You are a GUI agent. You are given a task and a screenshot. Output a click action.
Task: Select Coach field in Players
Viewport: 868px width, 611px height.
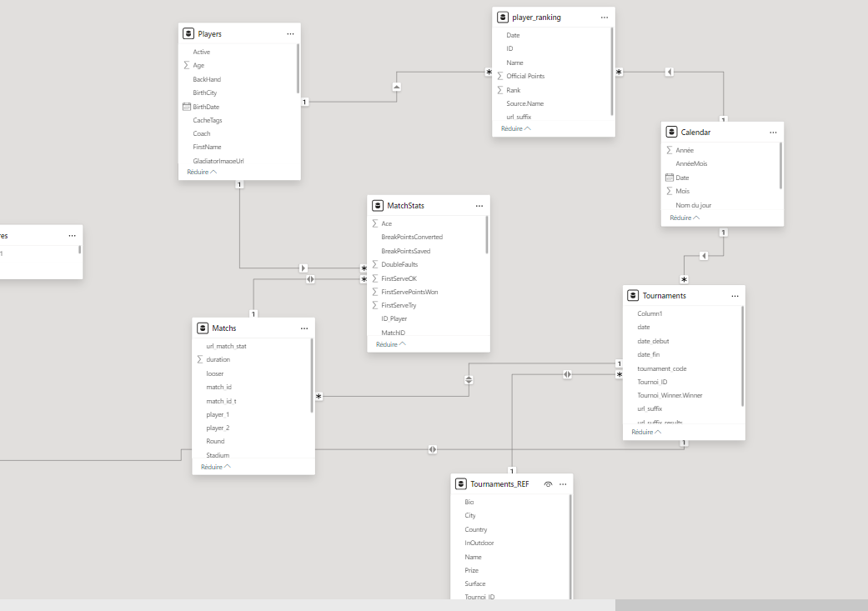[202, 133]
